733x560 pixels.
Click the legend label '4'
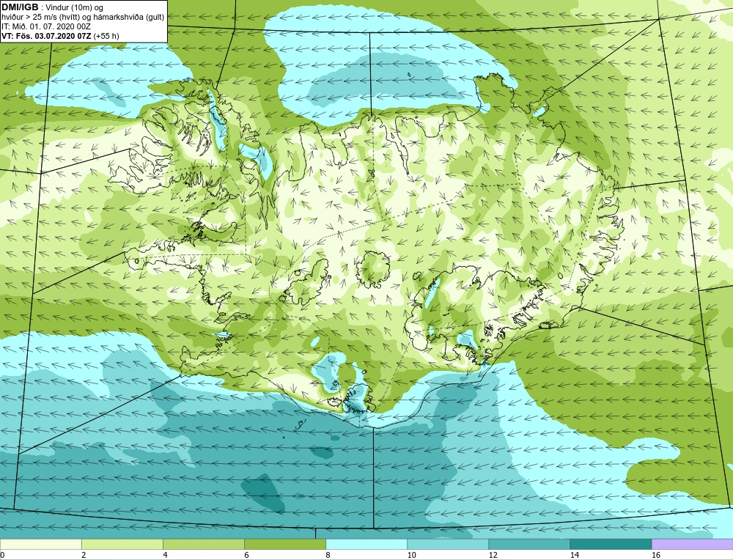tap(166, 555)
